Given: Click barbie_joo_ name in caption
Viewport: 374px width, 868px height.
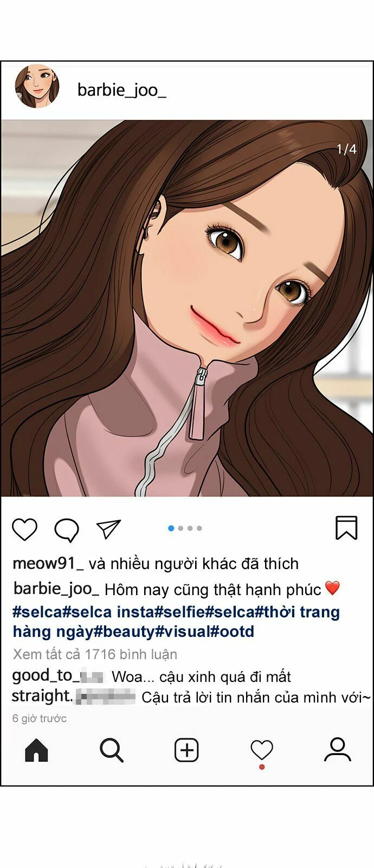Looking at the screenshot, I should [56, 589].
